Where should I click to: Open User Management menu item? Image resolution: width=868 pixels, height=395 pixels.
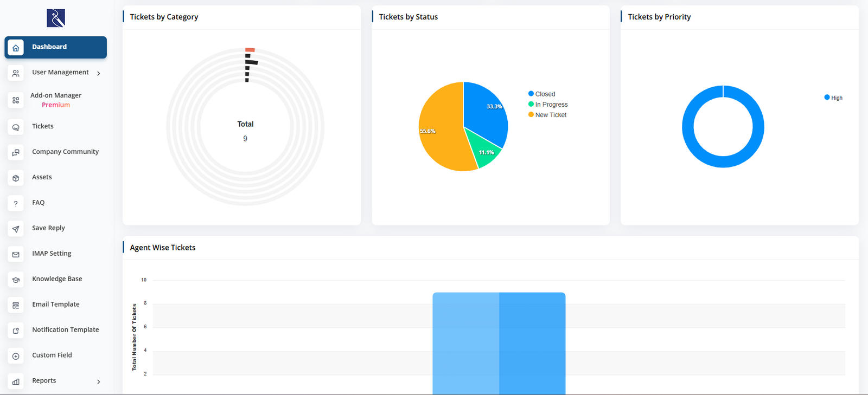60,72
